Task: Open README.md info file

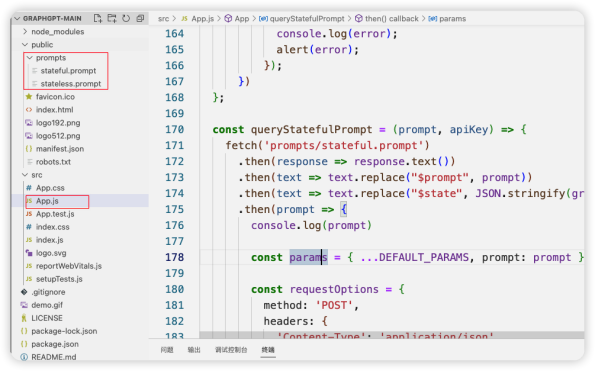Action: (53, 357)
